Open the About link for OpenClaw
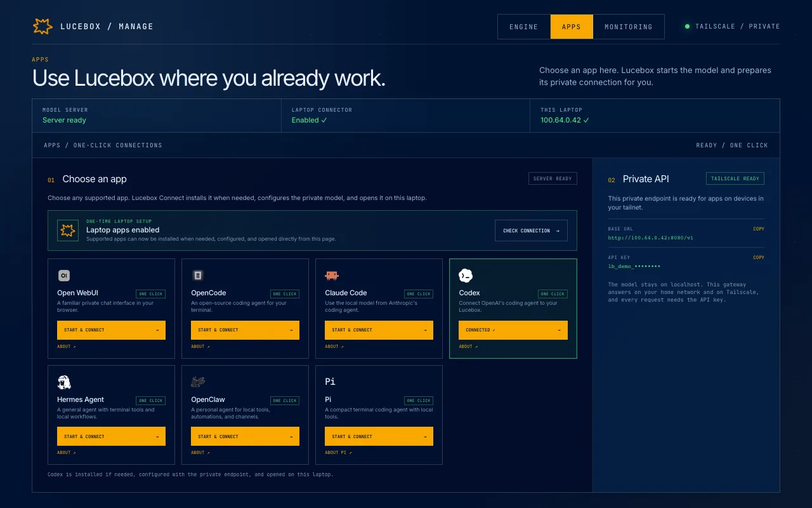The image size is (812, 508). [x=200, y=453]
